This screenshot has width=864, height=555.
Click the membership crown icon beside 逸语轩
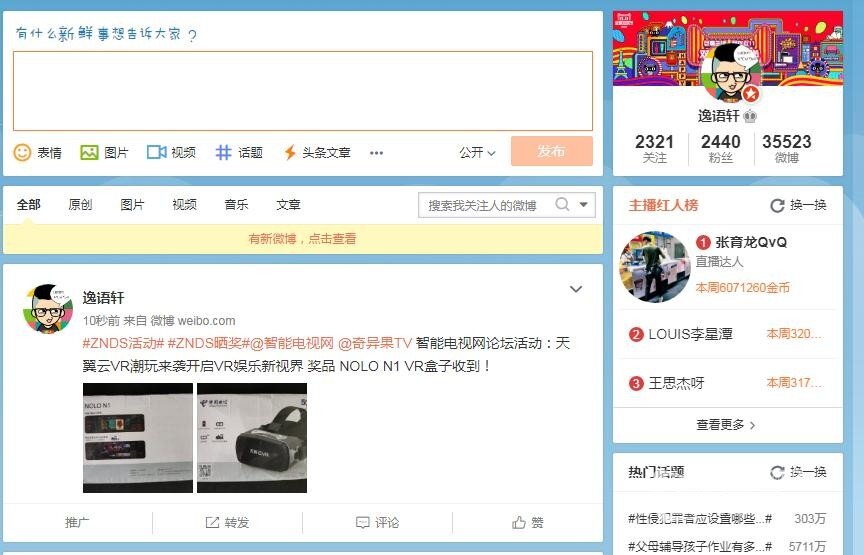(x=750, y=116)
